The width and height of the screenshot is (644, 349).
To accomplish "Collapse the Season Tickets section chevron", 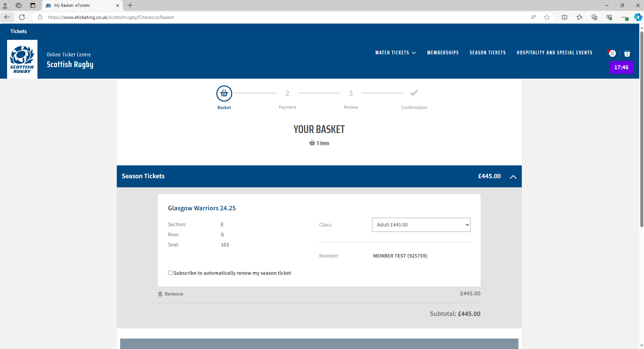I will point(513,177).
